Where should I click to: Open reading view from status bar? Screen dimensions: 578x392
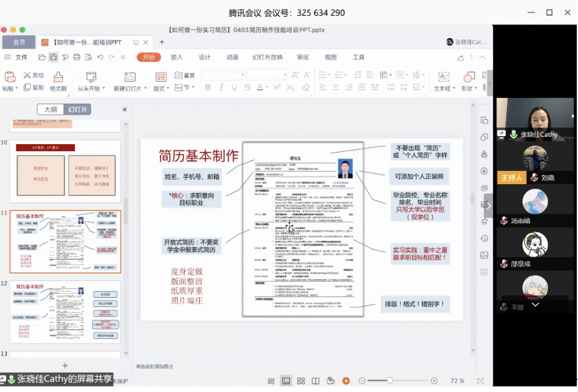(316, 381)
